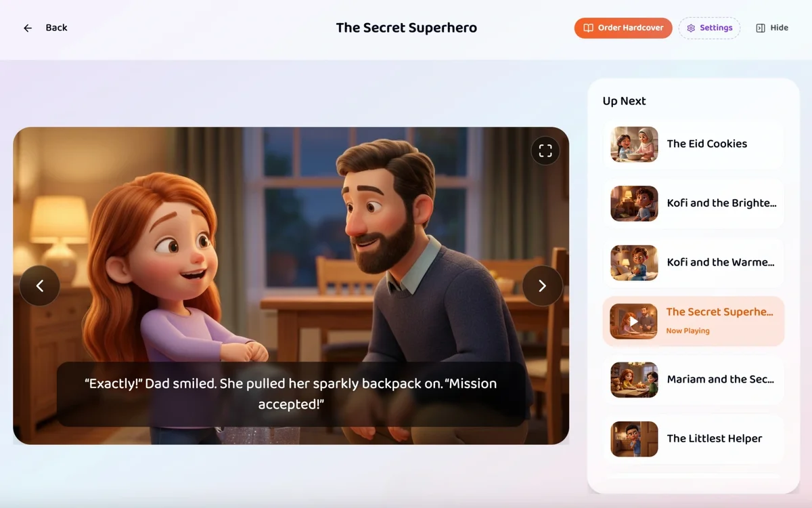The image size is (812, 508).
Task: Open Kofi and the Warme... story
Action: 694,262
